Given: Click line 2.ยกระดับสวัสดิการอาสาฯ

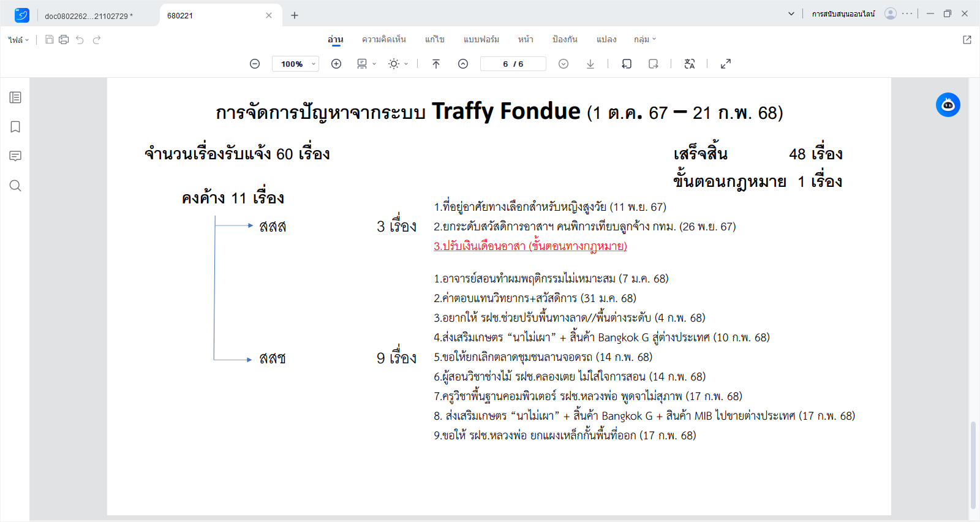Looking at the screenshot, I should 585,227.
